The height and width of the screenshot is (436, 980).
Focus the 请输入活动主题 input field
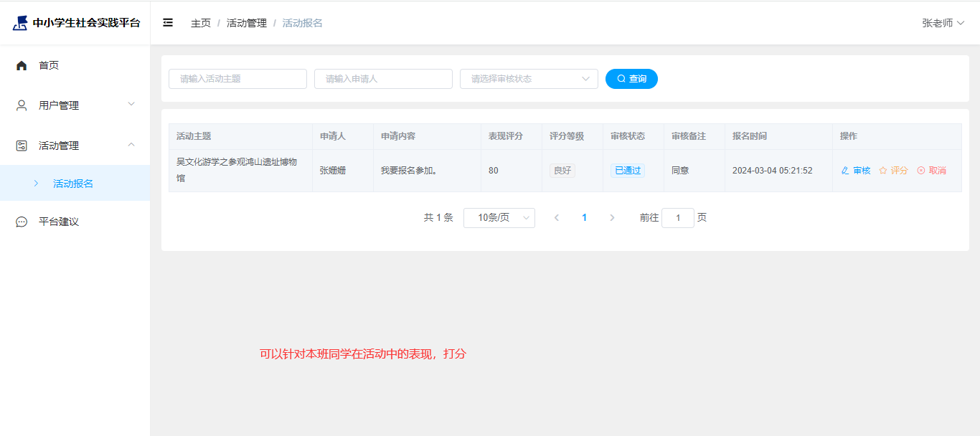point(237,79)
